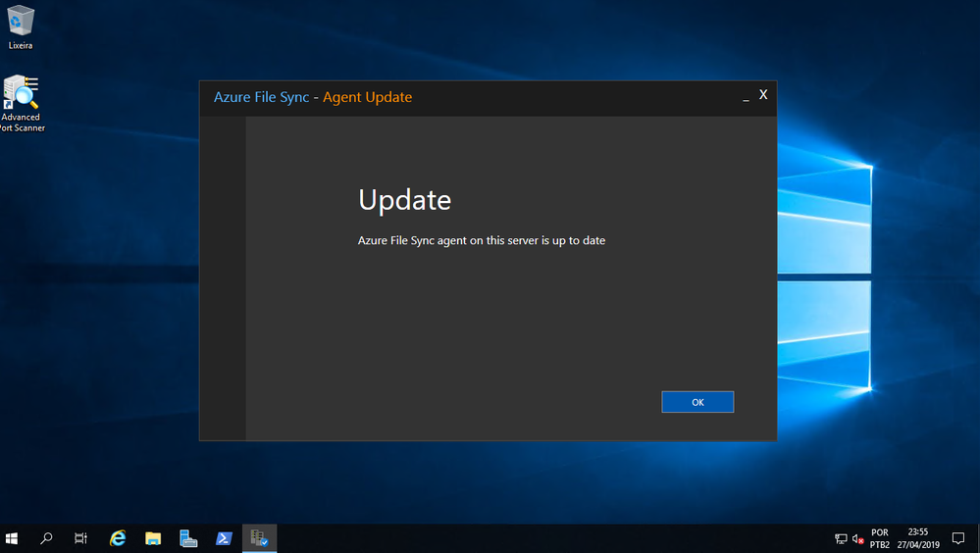Launch PowerShell from the taskbar
980x553 pixels.
[224, 538]
